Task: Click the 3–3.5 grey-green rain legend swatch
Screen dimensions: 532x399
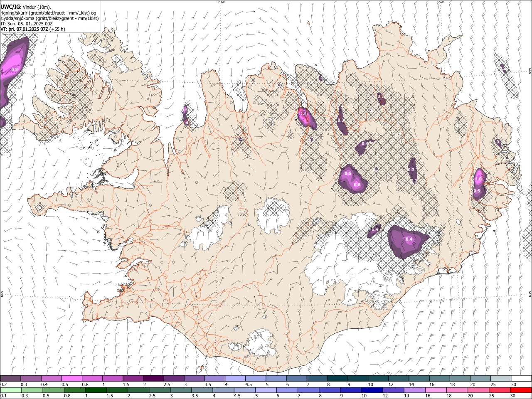Action: click(x=181, y=390)
